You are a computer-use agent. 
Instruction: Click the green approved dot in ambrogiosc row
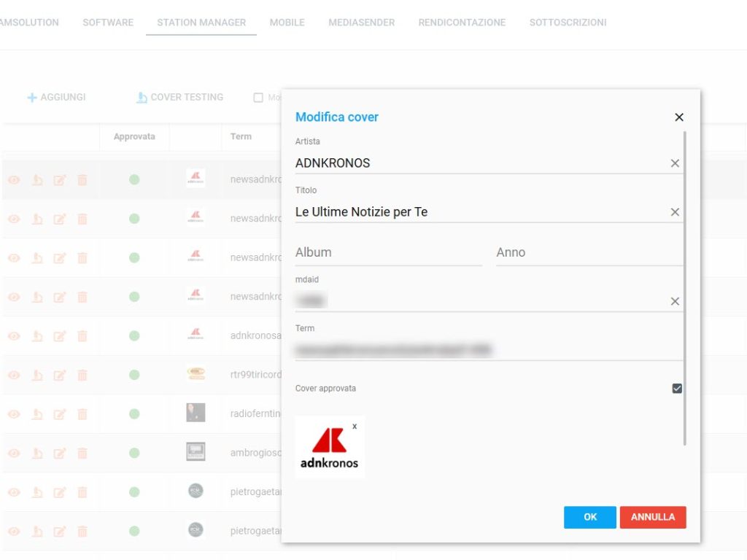134,454
